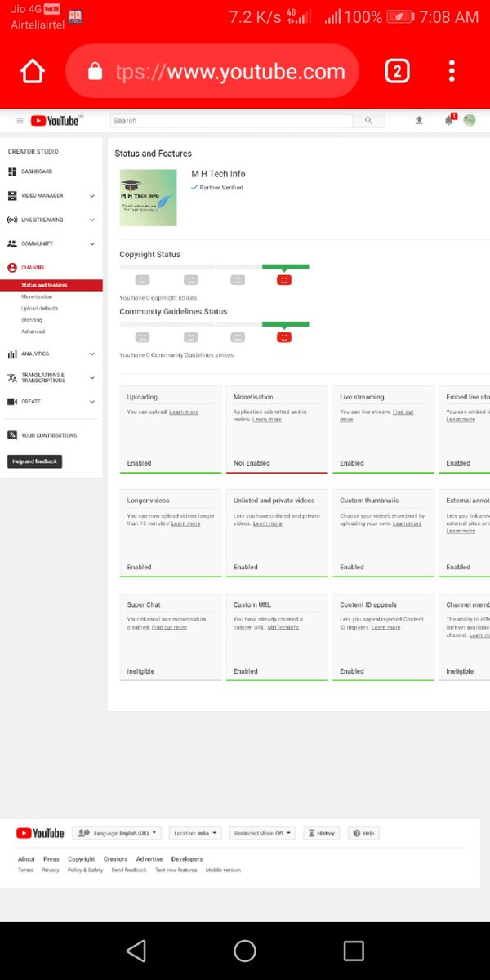Expand the Live Streaming chevron
490x980 pixels.
pos(92,220)
